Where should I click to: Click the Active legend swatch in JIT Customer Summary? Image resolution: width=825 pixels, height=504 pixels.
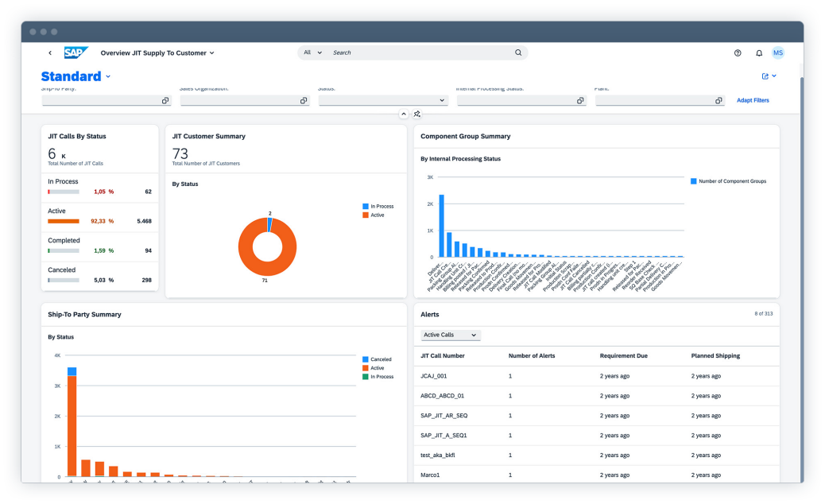pyautogui.click(x=366, y=215)
